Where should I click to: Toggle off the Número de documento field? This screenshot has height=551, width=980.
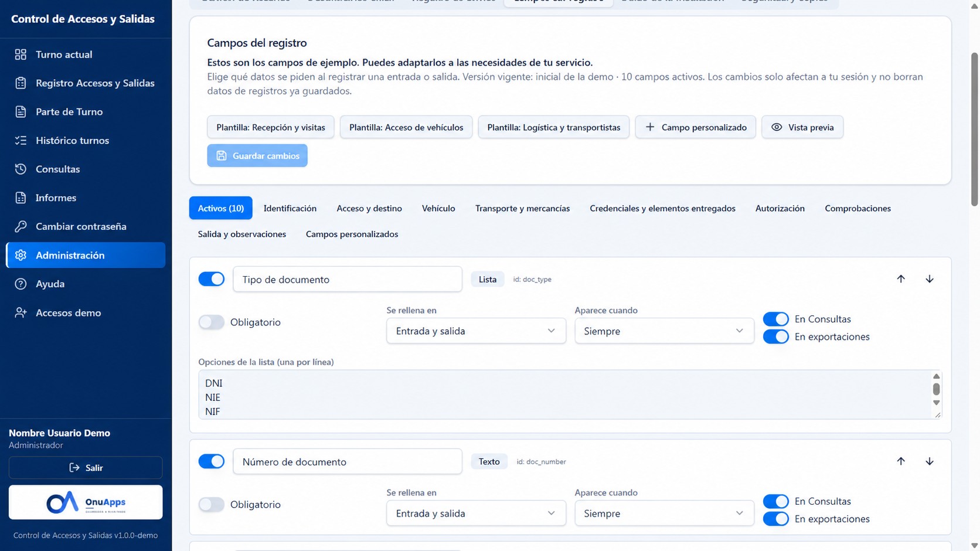[212, 461]
